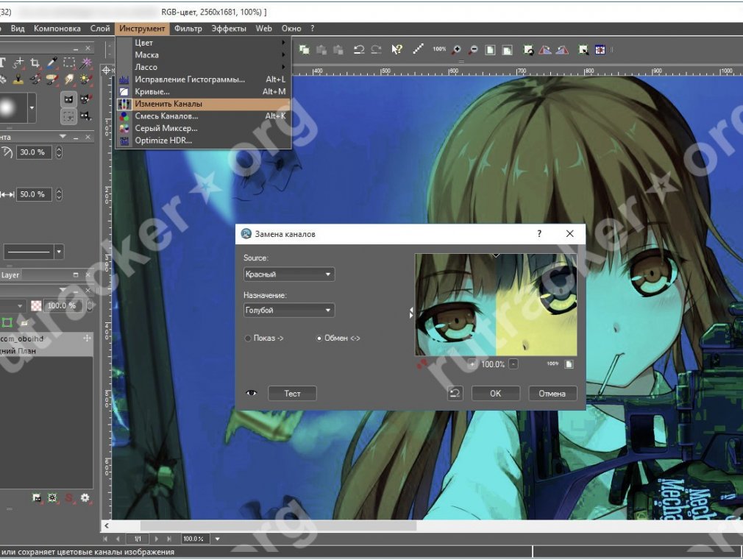
Task: Open the Окно menu
Action: tap(291, 29)
